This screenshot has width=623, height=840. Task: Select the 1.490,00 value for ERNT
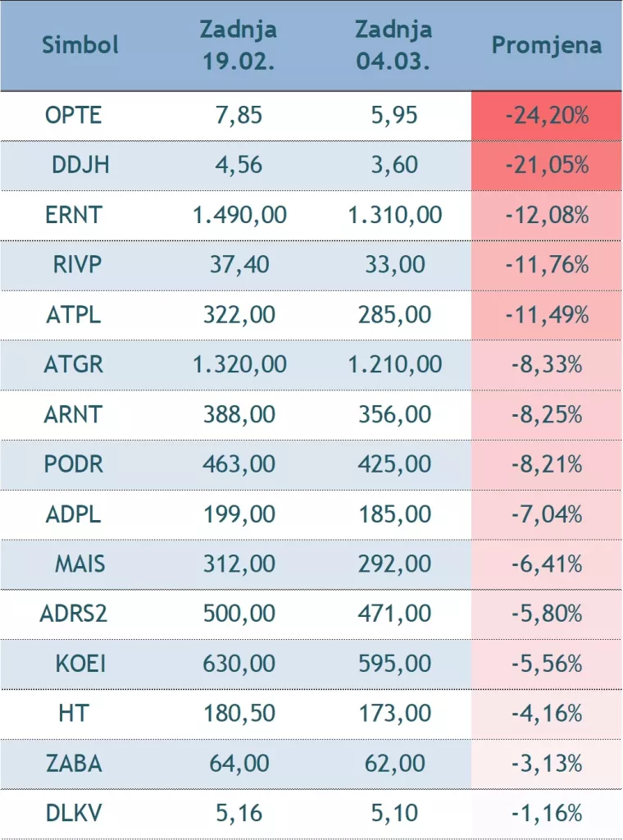coord(239,215)
